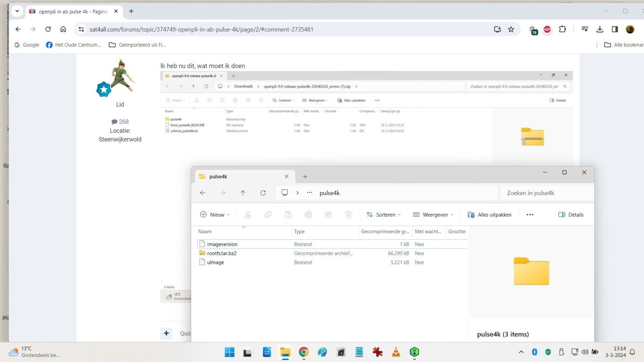Click the back arrow in File Explorer

coord(203,193)
